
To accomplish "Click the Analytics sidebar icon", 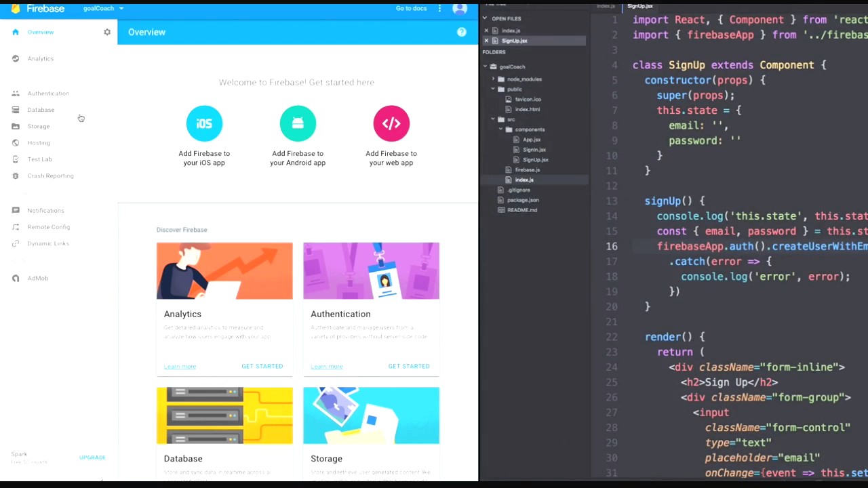I will click(16, 58).
